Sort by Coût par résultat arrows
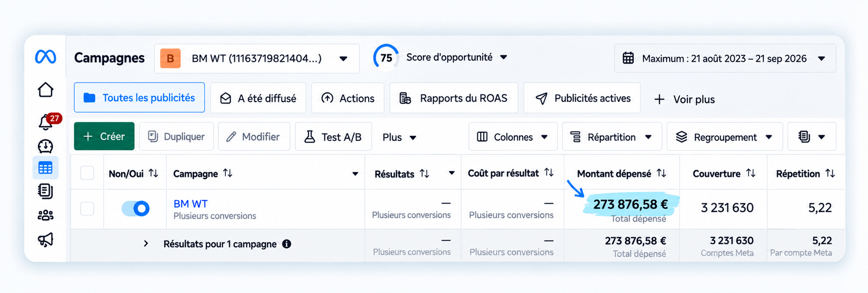This screenshot has width=868, height=293. 549,173
